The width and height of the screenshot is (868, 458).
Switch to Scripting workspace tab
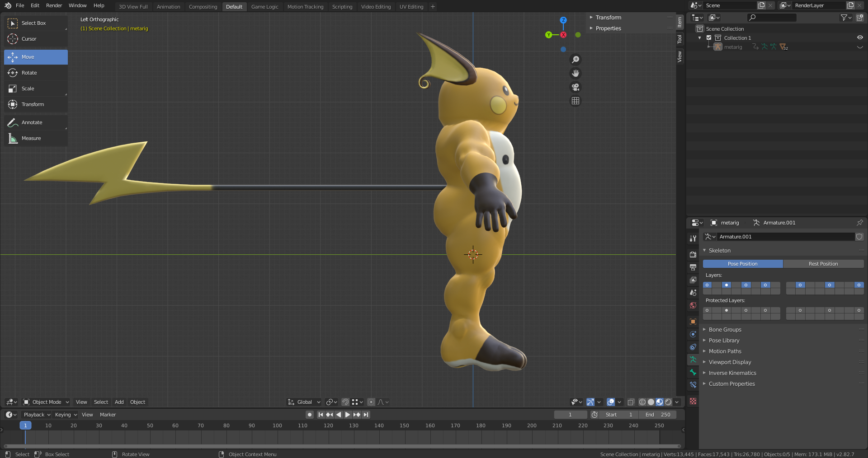click(342, 7)
